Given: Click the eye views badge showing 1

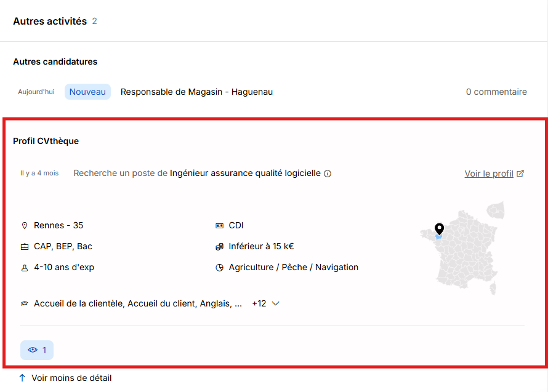Looking at the screenshot, I should (37, 350).
